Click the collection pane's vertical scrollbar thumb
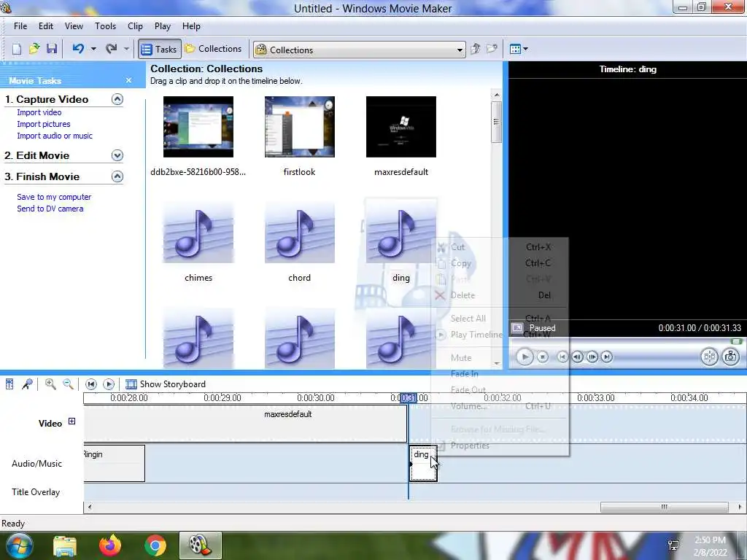 (x=496, y=122)
